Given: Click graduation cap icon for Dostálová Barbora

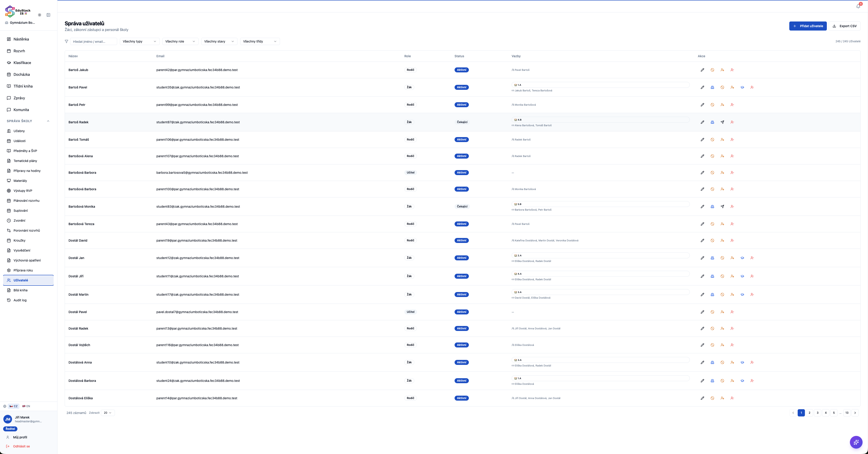Looking at the screenshot, I should (x=742, y=381).
